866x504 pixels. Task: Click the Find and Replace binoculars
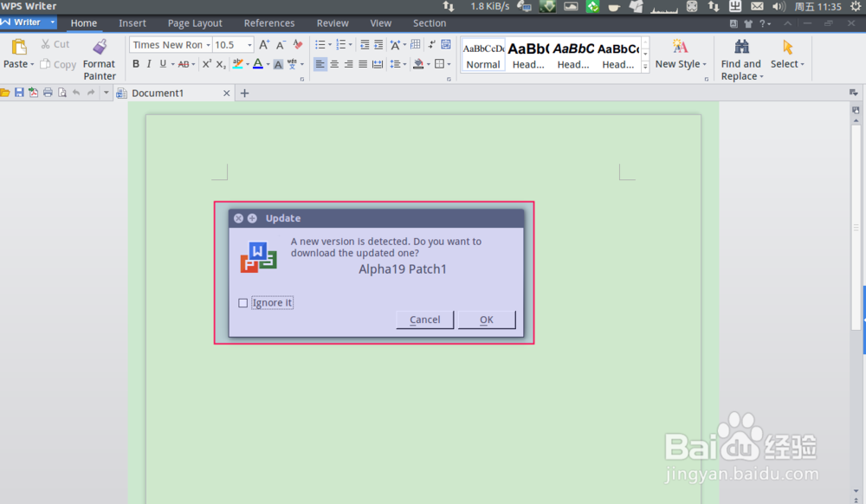pos(741,47)
